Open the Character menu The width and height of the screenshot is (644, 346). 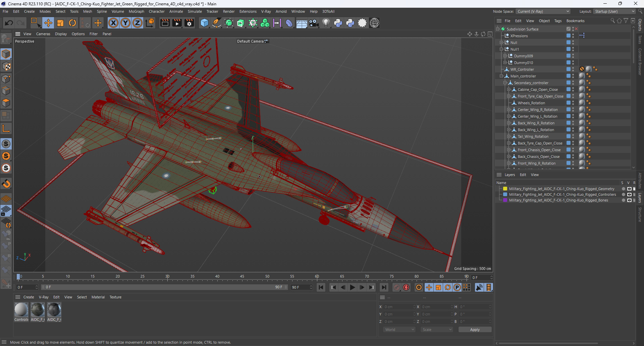[157, 11]
